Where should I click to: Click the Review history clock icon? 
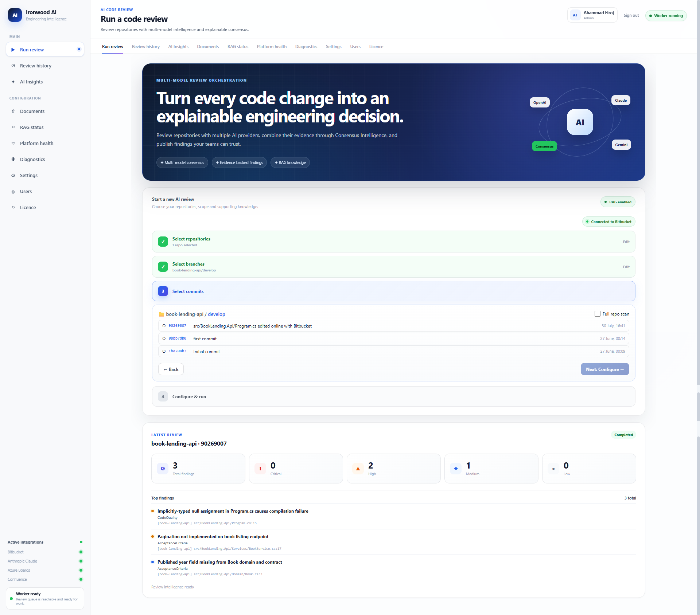tap(13, 66)
